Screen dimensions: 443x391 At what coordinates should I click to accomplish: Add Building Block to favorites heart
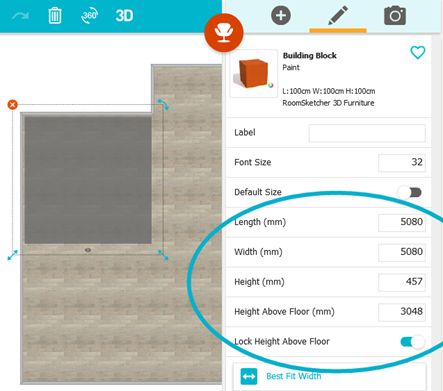tap(417, 52)
